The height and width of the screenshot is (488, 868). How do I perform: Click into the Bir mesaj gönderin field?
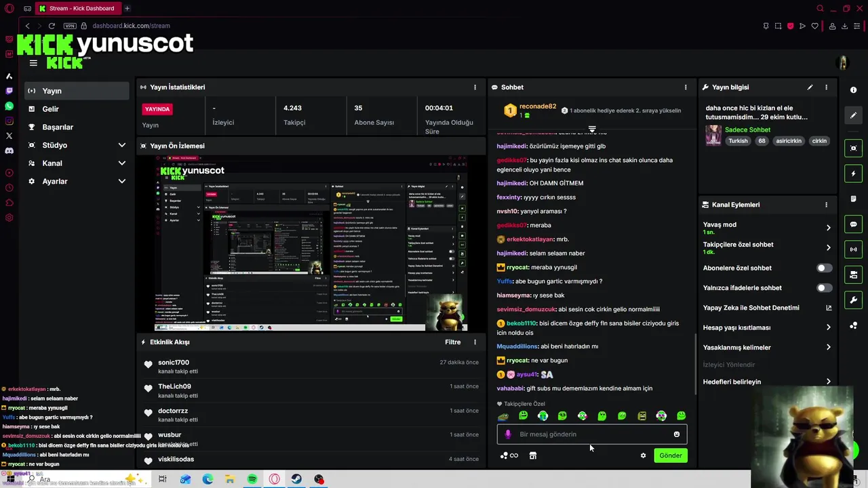pos(592,434)
